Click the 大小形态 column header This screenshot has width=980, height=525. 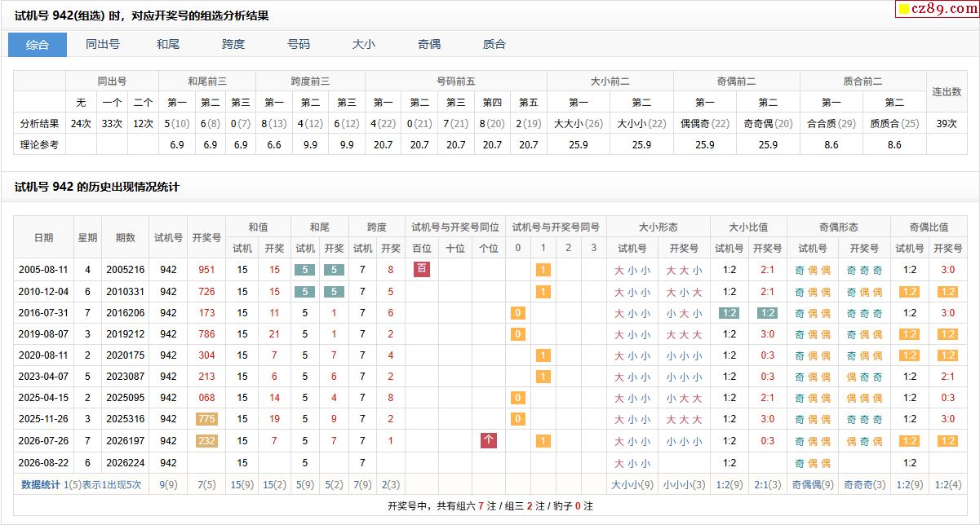click(x=658, y=227)
